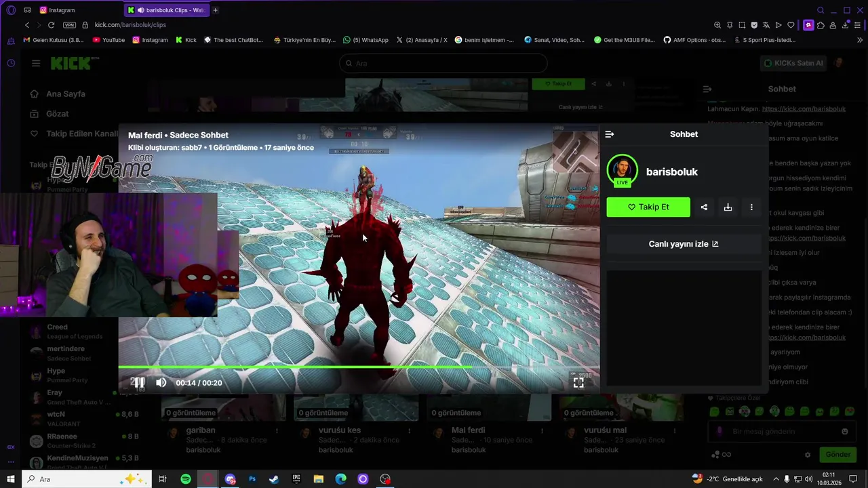Screen dimensions: 868x488
Task: Share the clip using share icon
Action: click(704, 207)
